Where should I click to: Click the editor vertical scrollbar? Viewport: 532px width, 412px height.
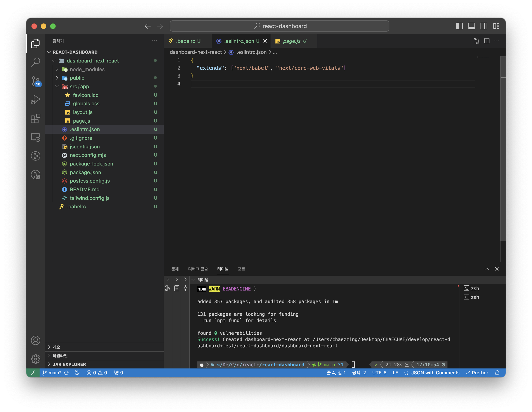(503, 146)
